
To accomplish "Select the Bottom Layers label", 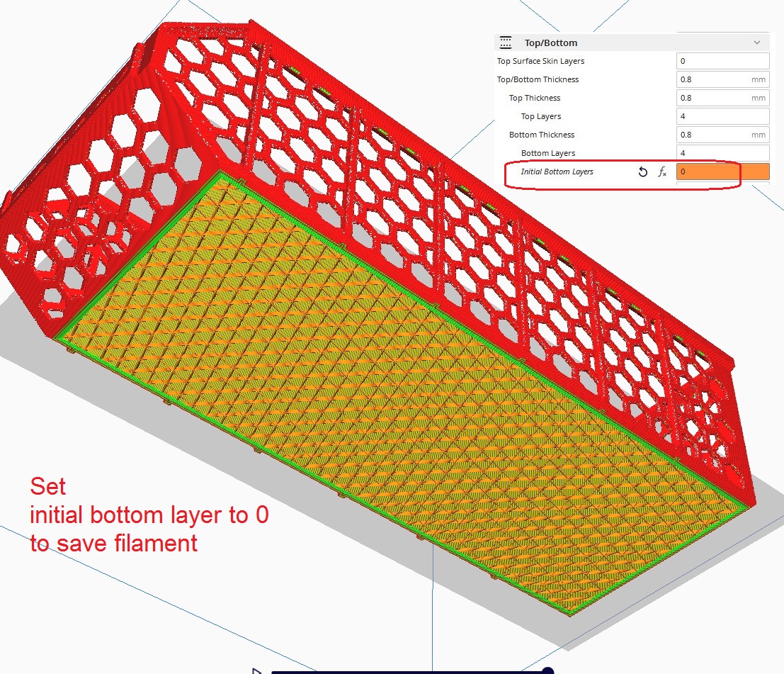I will (x=548, y=153).
